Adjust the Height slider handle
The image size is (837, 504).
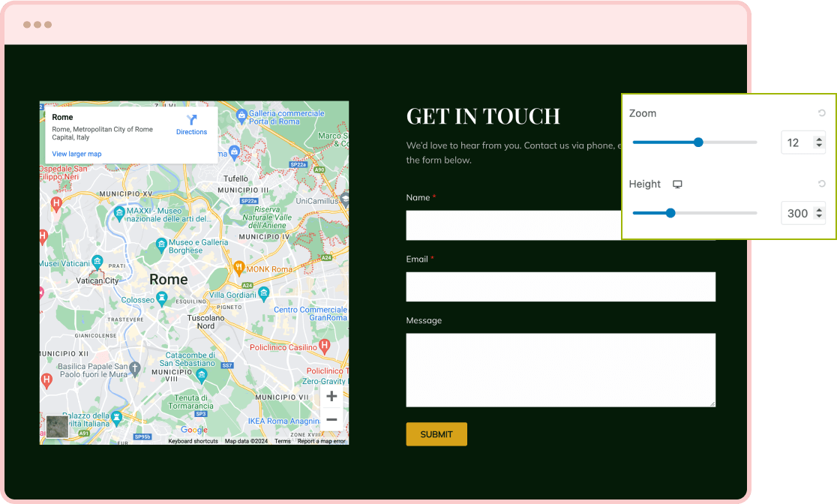[670, 213]
